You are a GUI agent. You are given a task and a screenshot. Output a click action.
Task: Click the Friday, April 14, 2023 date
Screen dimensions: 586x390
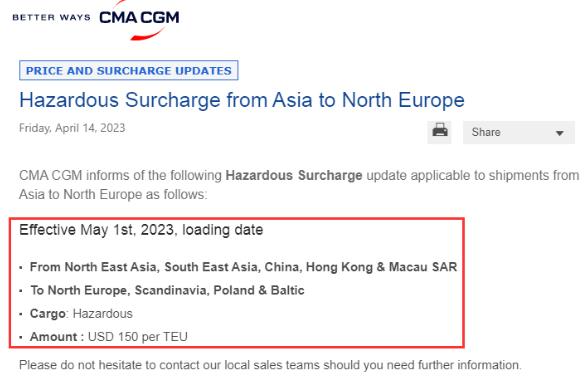pos(72,128)
